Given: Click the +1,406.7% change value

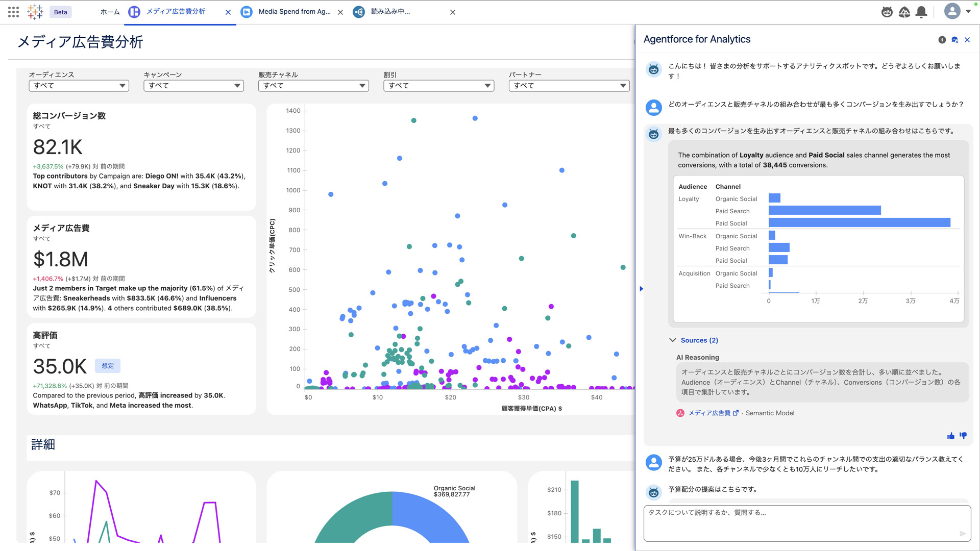Looking at the screenshot, I should (x=48, y=279).
